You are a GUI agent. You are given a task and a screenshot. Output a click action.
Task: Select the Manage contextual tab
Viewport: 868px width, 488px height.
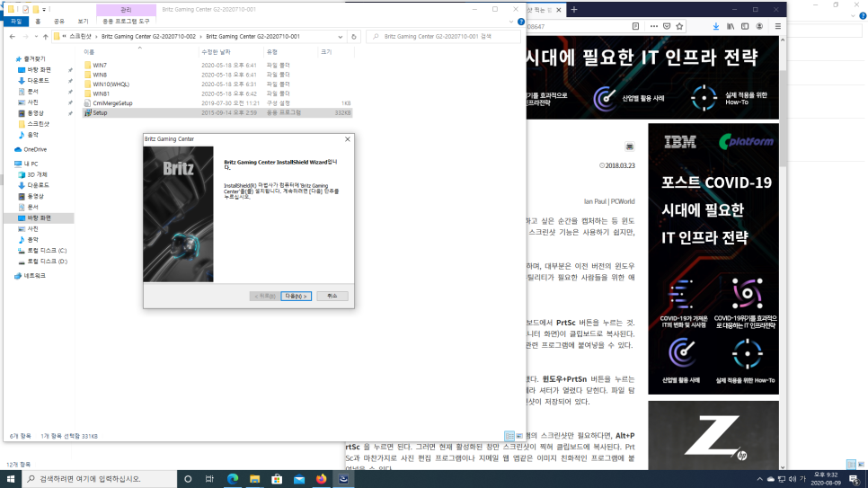click(126, 10)
